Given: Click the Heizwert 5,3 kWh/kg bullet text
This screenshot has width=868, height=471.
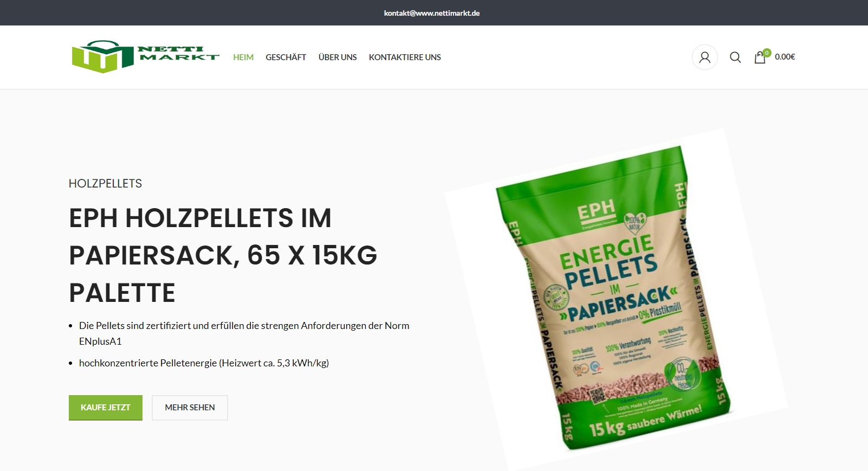Looking at the screenshot, I should coord(204,363).
